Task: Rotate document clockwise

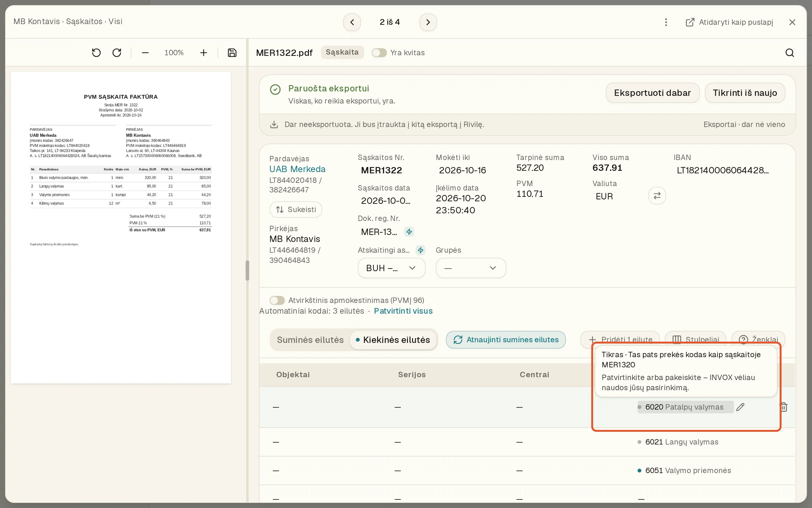Action: click(x=117, y=53)
